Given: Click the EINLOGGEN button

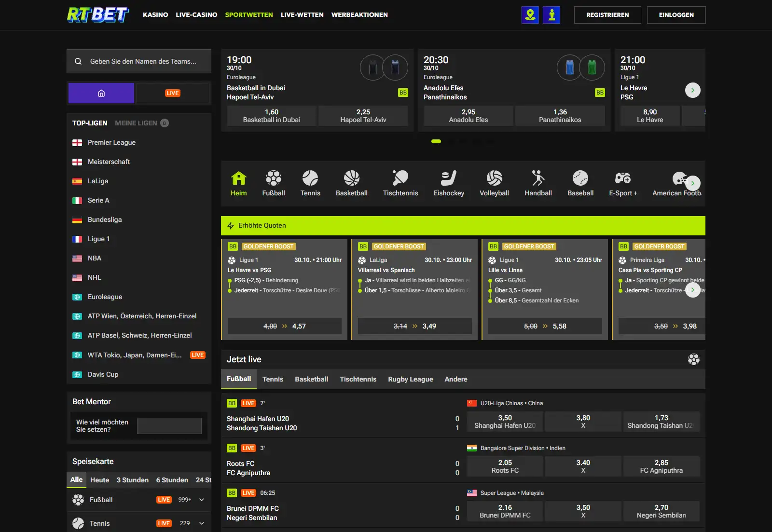Looking at the screenshot, I should (x=676, y=15).
